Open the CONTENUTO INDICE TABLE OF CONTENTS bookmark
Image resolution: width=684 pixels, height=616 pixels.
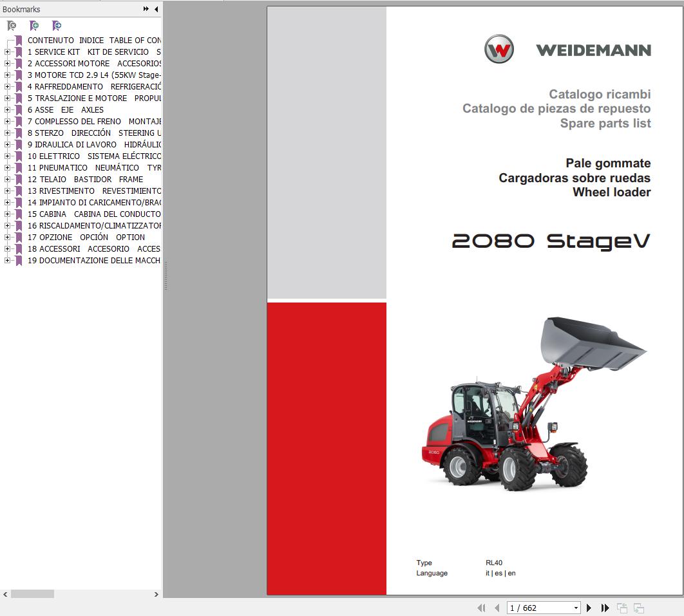[94, 40]
